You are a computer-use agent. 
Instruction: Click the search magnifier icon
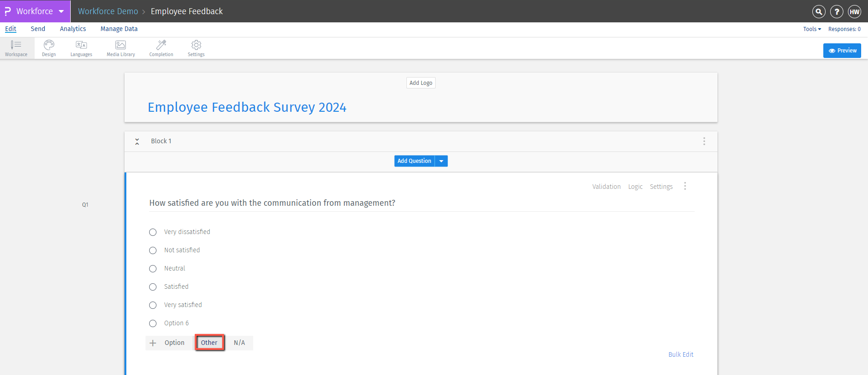(x=819, y=12)
